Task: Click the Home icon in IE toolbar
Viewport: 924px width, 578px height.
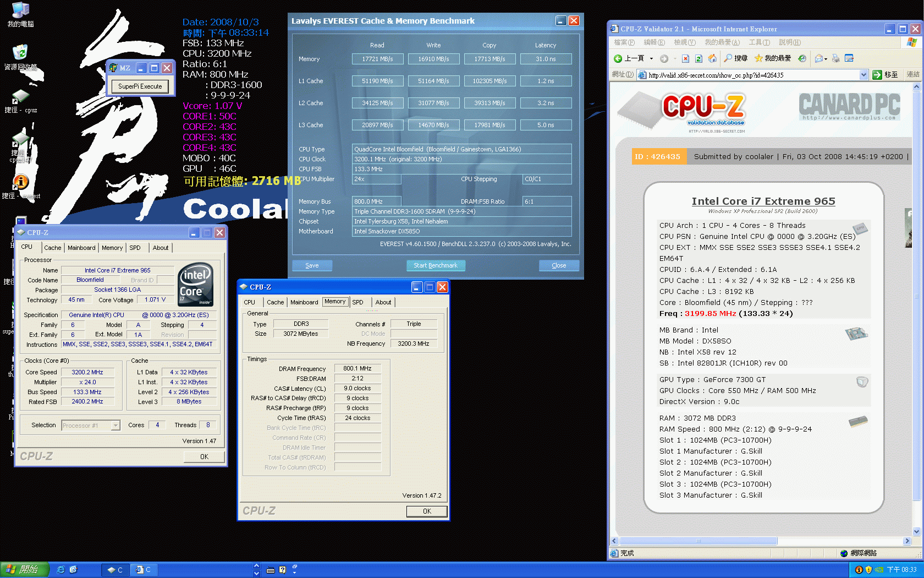Action: pyautogui.click(x=712, y=58)
